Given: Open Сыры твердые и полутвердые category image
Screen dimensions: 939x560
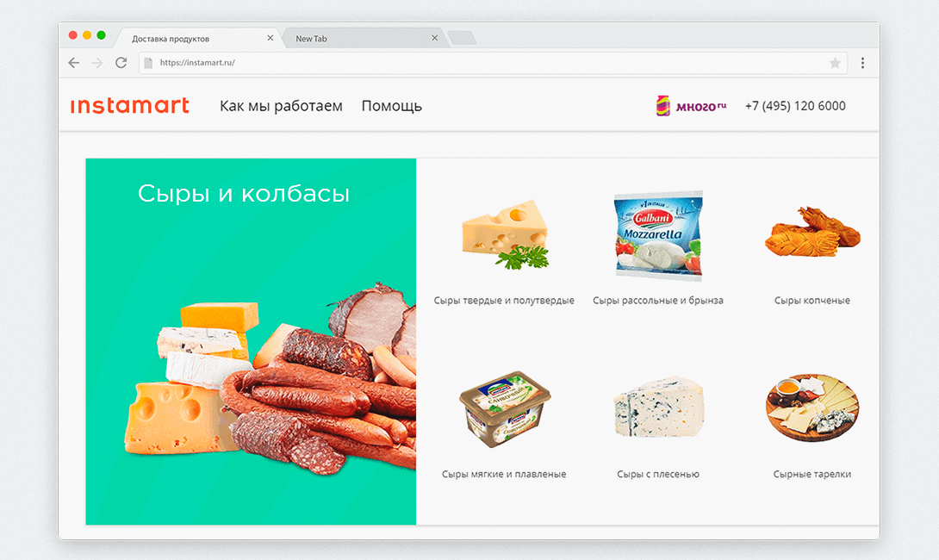Looking at the screenshot, I should tap(505, 234).
